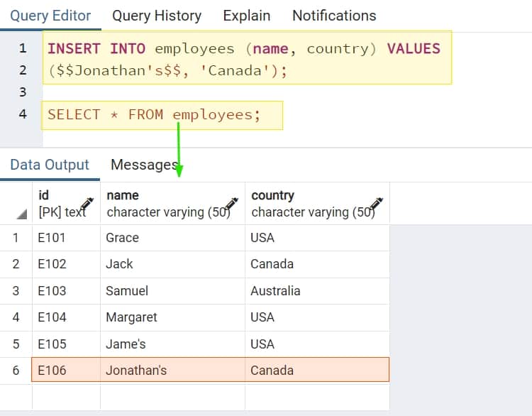The image size is (532, 416).
Task: Click line number 1 in gutter
Action: pos(23,48)
